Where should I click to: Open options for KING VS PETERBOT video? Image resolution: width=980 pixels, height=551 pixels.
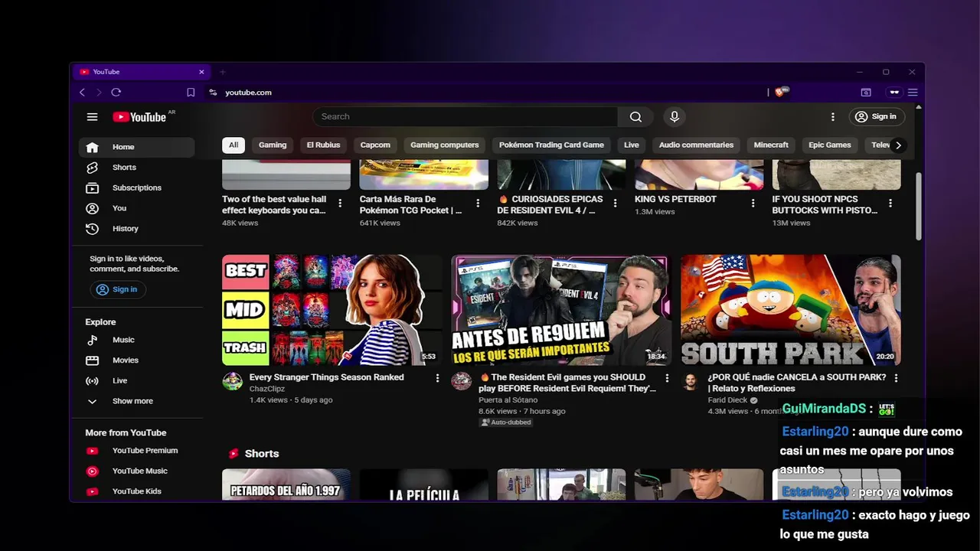(x=753, y=204)
